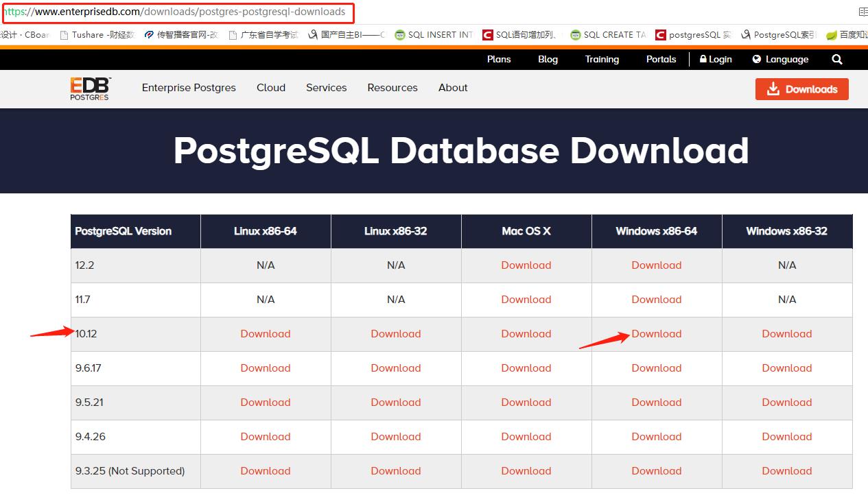Screen dimensions: 868x504
Task: Download version 9.5.21 for Linux x86-64
Action: pos(266,403)
